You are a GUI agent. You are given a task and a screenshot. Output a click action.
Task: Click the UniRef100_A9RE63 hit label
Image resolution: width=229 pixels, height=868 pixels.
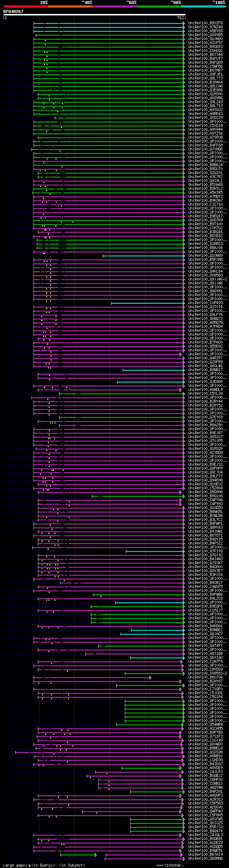click(x=205, y=114)
